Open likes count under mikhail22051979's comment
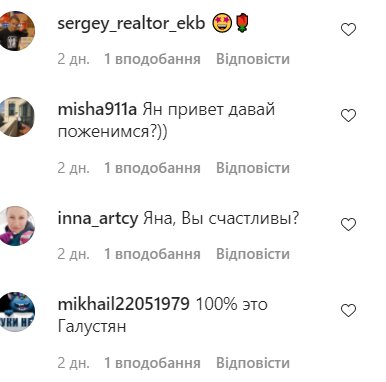The height and width of the screenshot is (382, 386). [152, 363]
